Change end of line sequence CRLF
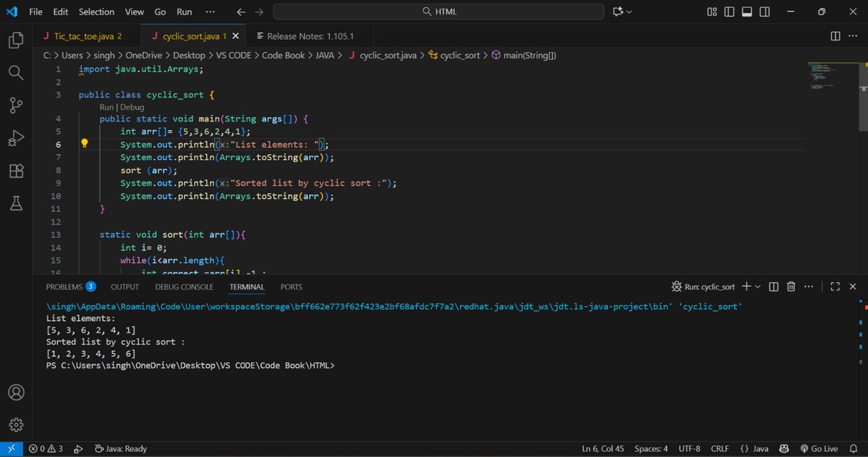This screenshot has width=868, height=457. click(720, 448)
